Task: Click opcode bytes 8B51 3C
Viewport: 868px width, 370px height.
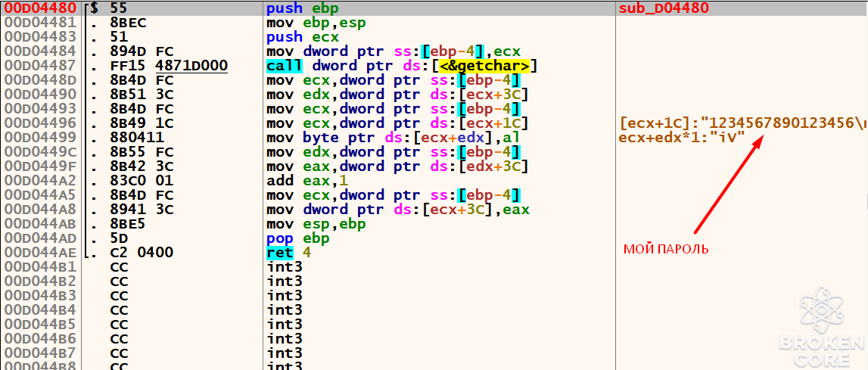Action: click(x=142, y=95)
